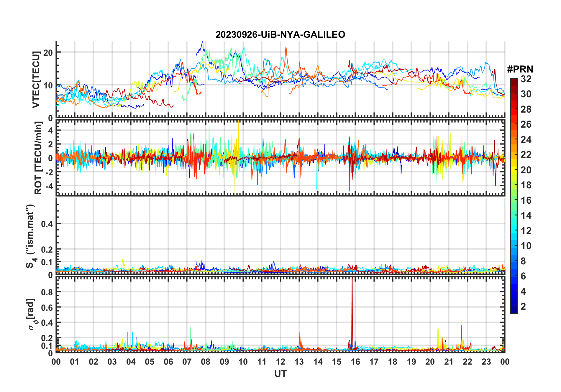The height and width of the screenshot is (392, 561).
Task: Click the #PRN colorbar title
Action: point(520,69)
